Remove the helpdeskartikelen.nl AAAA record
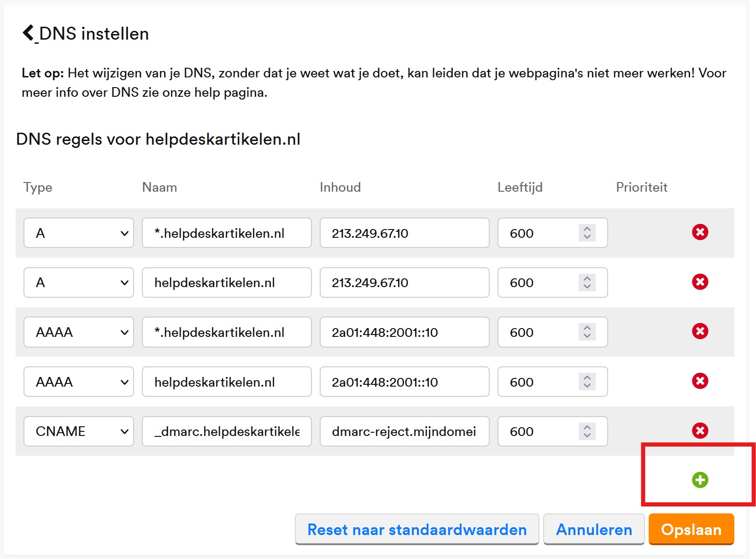 [x=700, y=381]
